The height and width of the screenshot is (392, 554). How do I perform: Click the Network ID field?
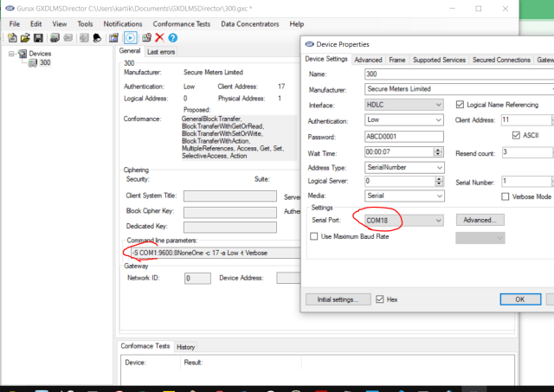[x=197, y=279]
